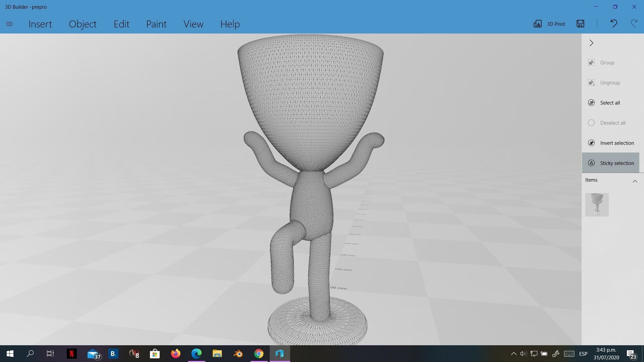The width and height of the screenshot is (644, 362).
Task: Collapse the Items section
Action: pyautogui.click(x=635, y=181)
